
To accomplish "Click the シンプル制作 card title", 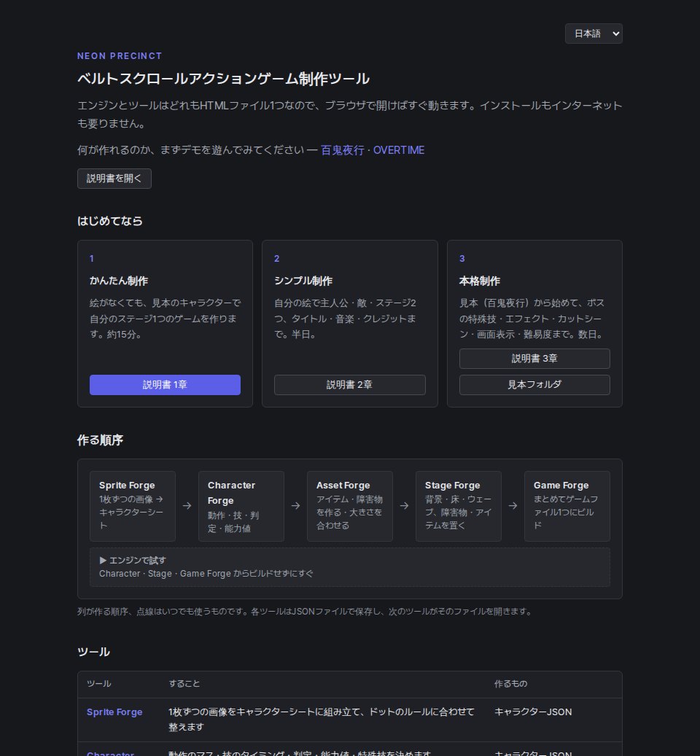I will coord(303,281).
